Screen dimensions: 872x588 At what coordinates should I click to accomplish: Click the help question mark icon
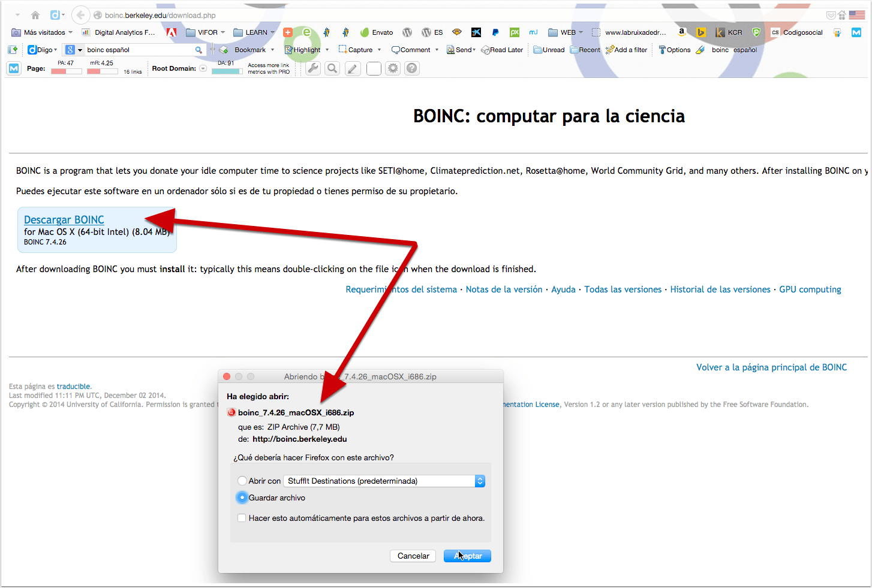411,68
